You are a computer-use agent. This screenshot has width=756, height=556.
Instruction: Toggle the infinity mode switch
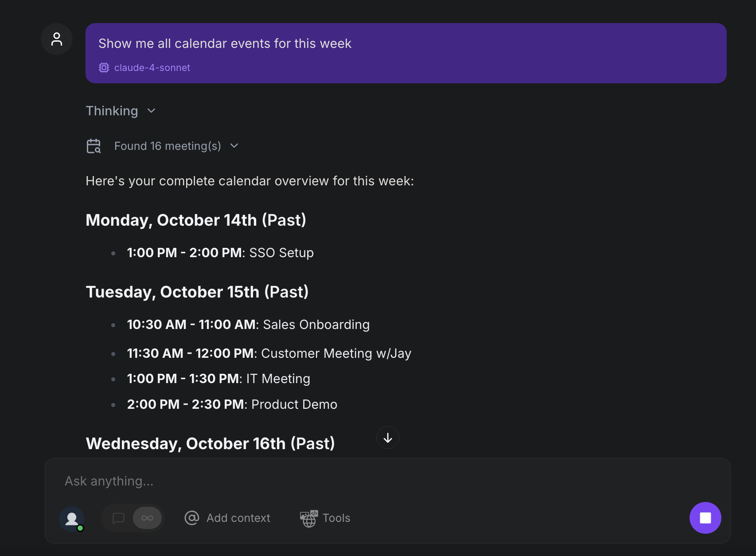pos(146,518)
